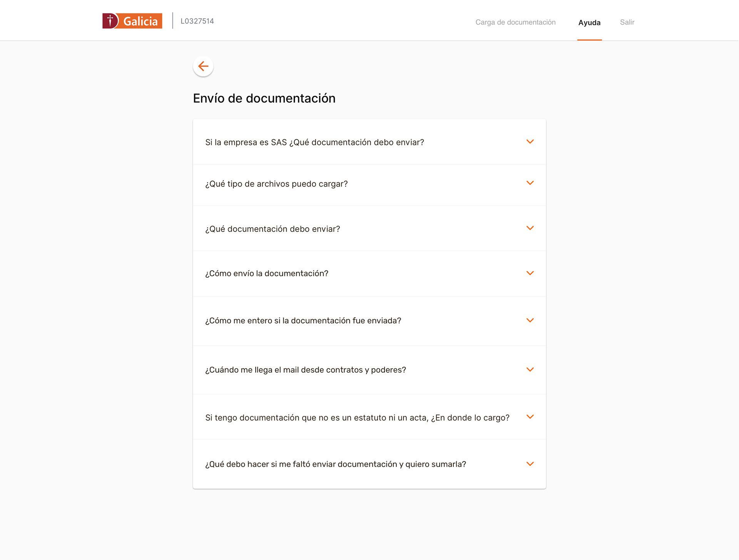Click chevron beside file types question
Viewport: 739px width, 560px height.
pos(530,183)
